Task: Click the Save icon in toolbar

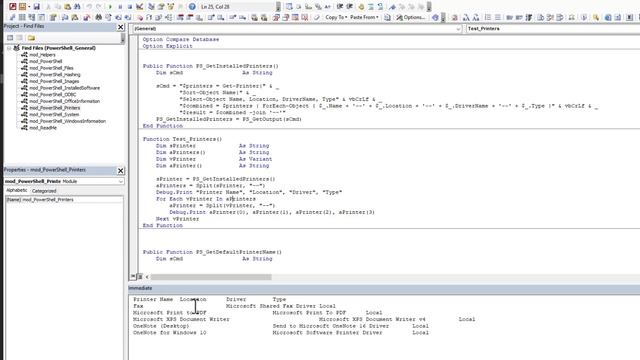Action: click(x=36, y=7)
